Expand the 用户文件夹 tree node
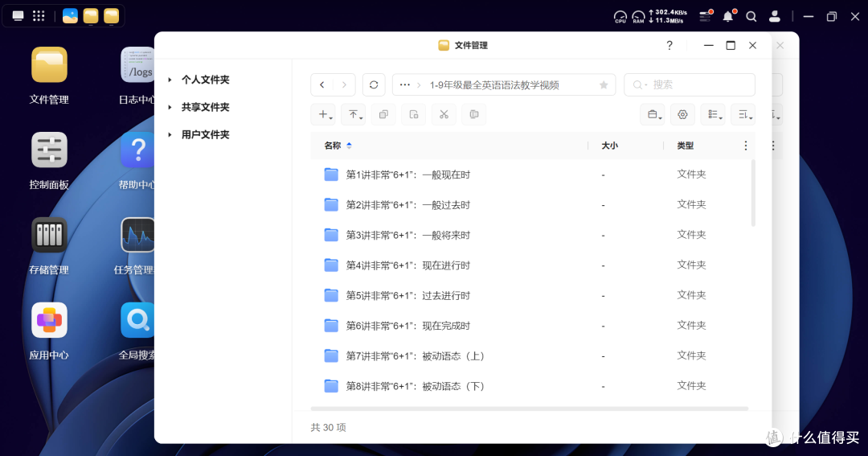This screenshot has width=868, height=456. pos(170,134)
